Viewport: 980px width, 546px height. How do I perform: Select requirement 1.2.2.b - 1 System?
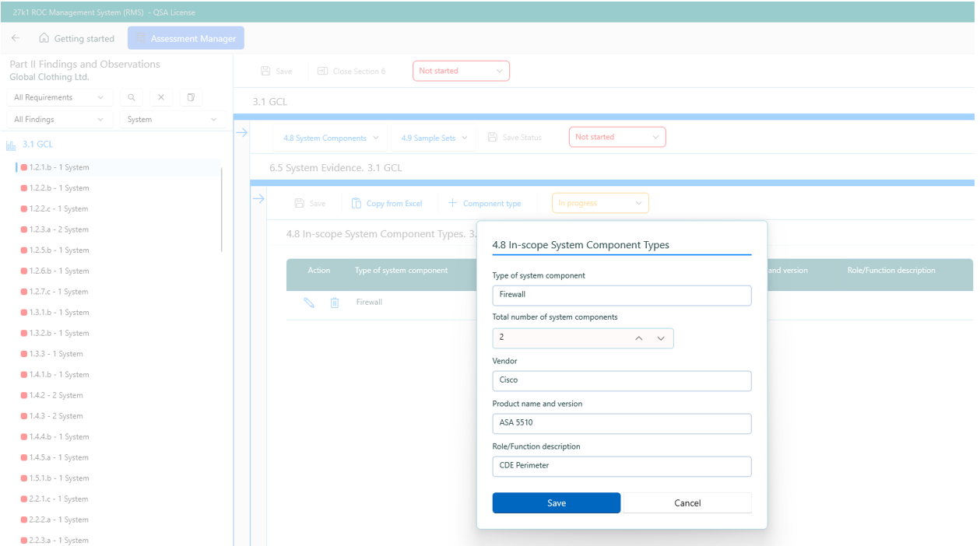click(59, 188)
